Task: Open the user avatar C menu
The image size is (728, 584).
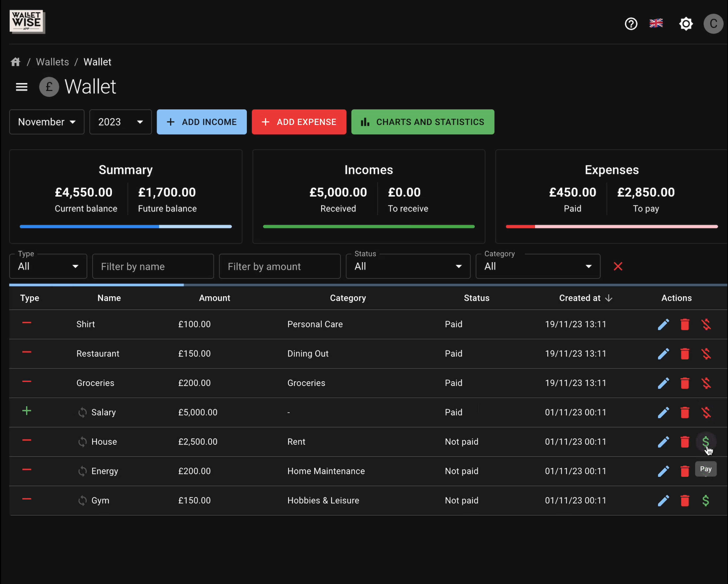Action: point(713,24)
